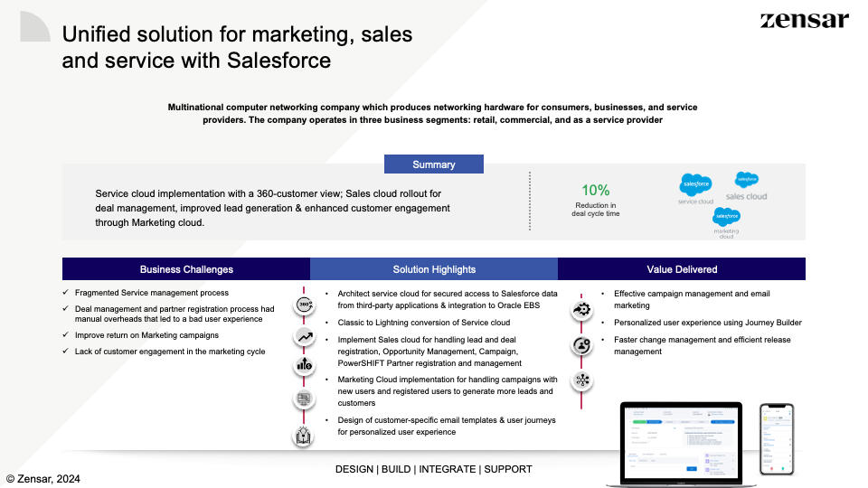Click 'Lack of customer engagement' item
The image size is (868, 488).
point(170,352)
